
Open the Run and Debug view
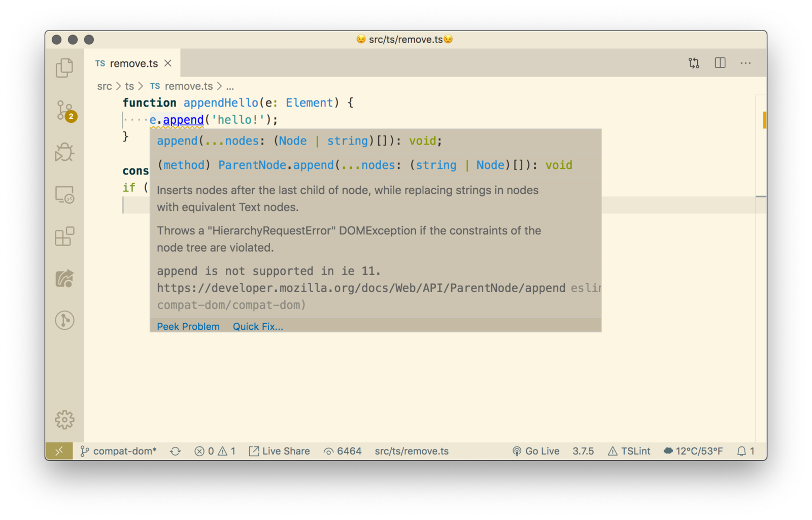[64, 151]
